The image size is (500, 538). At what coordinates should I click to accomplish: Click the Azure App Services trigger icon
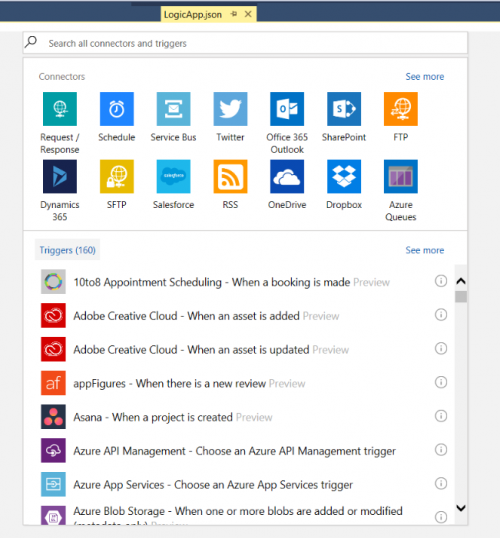click(53, 484)
